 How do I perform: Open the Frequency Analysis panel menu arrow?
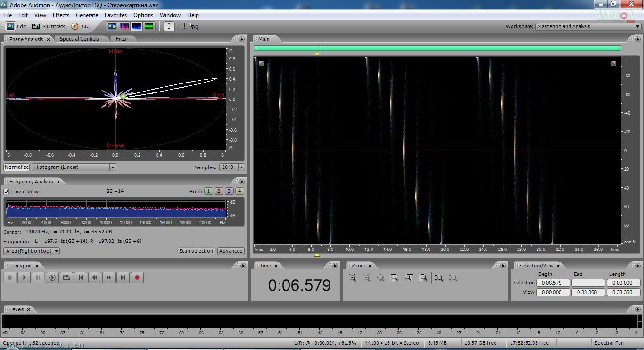coord(242,182)
